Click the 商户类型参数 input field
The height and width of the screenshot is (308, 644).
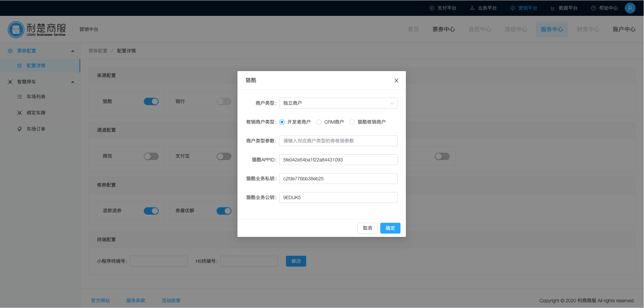(338, 141)
